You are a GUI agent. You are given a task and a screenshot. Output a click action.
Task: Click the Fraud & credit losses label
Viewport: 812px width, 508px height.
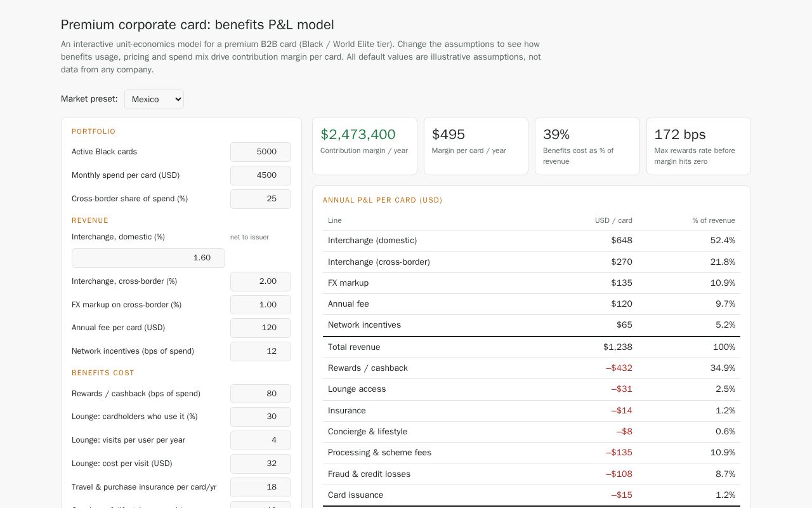pyautogui.click(x=369, y=474)
